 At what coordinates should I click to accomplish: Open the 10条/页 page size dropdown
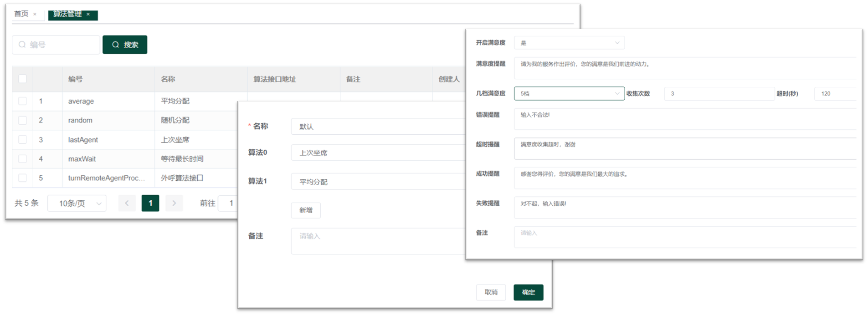click(x=77, y=203)
